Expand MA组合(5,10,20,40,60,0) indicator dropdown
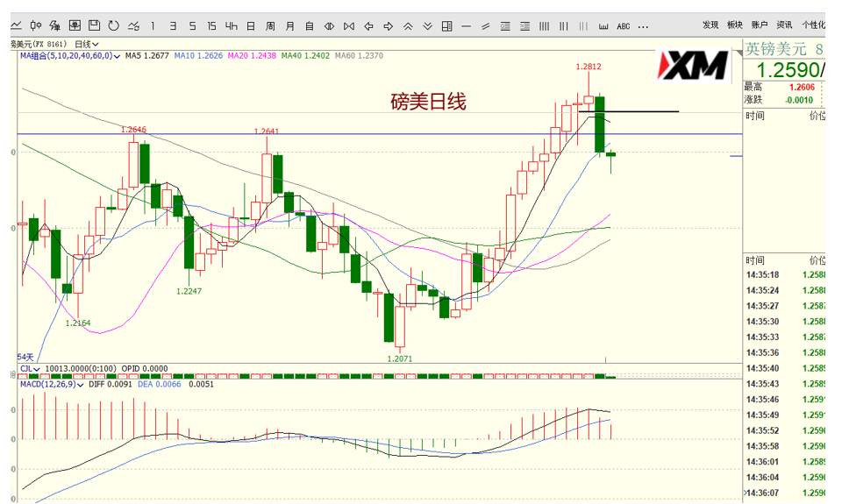 (x=70, y=55)
